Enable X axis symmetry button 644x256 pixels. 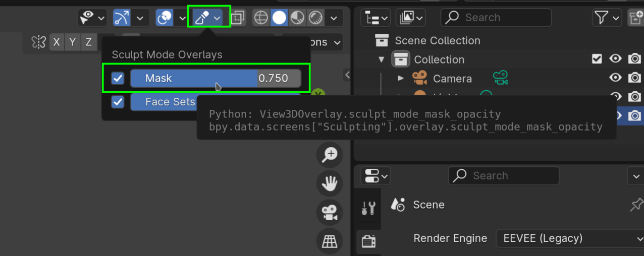click(56, 42)
